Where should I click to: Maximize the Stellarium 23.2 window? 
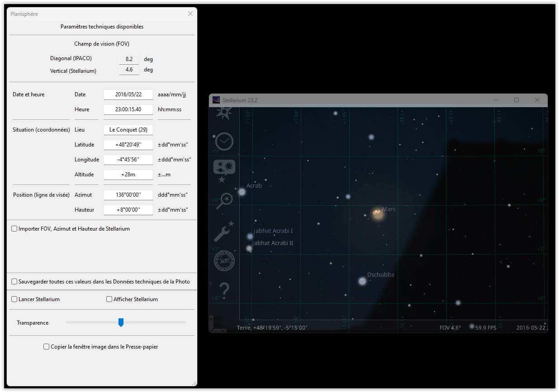point(516,100)
